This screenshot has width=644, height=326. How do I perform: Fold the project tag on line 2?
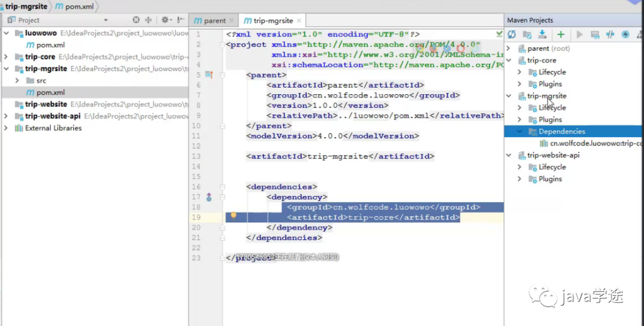(x=222, y=45)
